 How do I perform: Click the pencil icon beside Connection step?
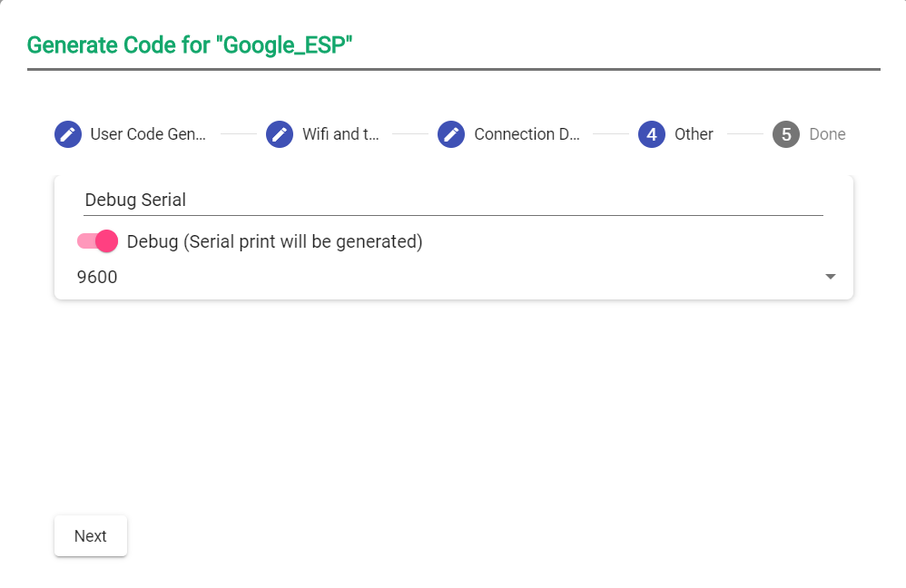[x=451, y=134]
